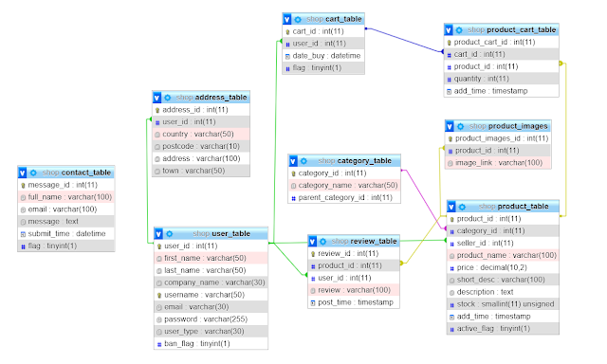Image resolution: width=607 pixels, height=364 pixels.
Task: Open category_table options gear icon
Action: (303, 161)
